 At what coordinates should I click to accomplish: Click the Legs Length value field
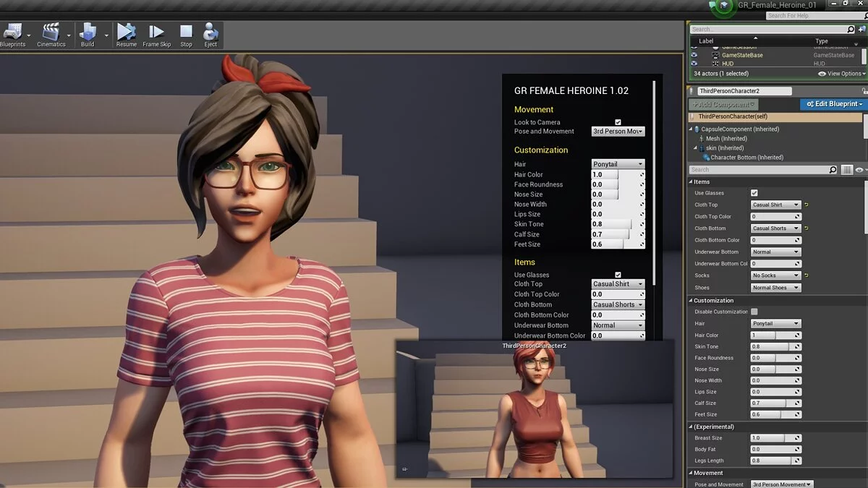click(x=775, y=461)
